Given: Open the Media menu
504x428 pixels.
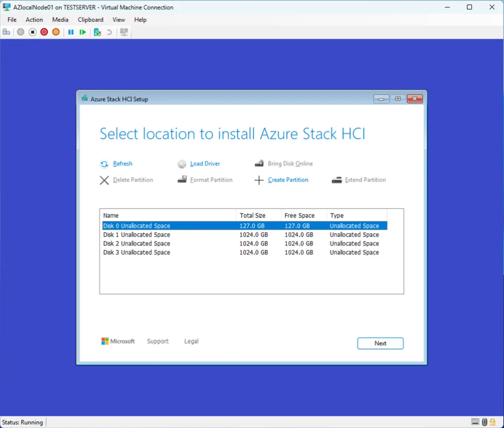Looking at the screenshot, I should pyautogui.click(x=60, y=20).
